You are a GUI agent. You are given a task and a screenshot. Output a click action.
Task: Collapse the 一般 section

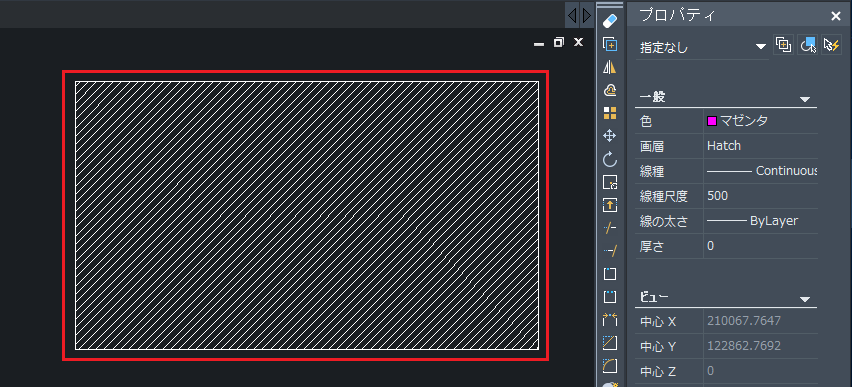(805, 99)
